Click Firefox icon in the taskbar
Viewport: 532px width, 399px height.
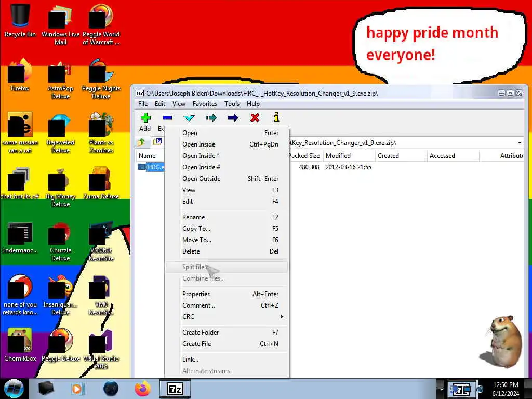143,389
